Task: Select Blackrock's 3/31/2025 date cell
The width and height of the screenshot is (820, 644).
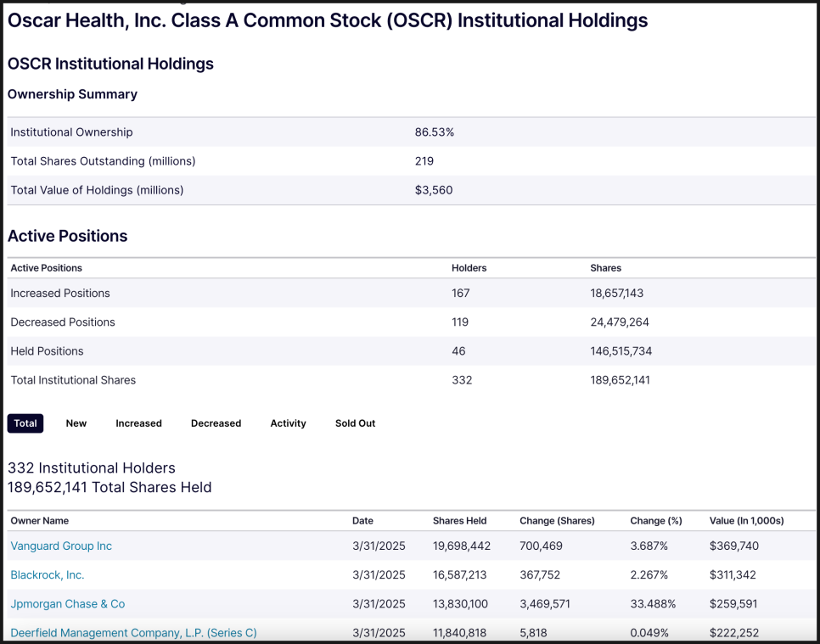Action: (x=379, y=575)
